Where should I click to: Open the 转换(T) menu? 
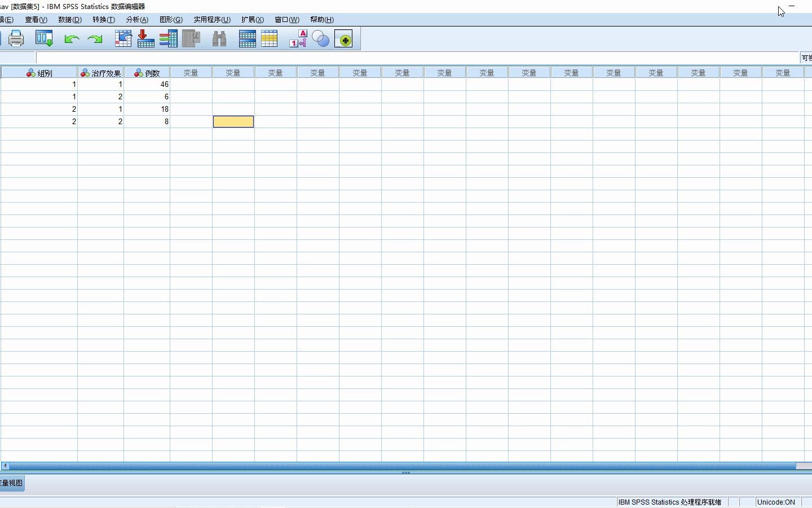tap(104, 20)
